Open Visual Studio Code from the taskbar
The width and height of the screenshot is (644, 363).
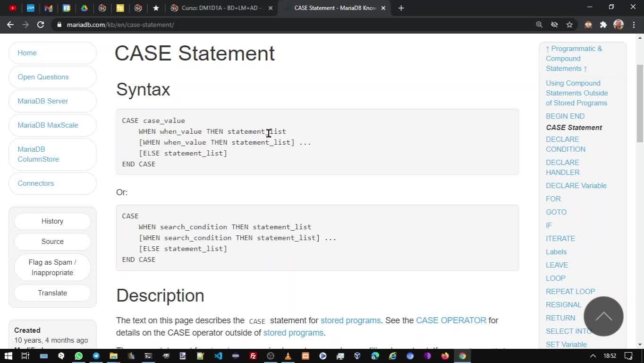pos(218,356)
